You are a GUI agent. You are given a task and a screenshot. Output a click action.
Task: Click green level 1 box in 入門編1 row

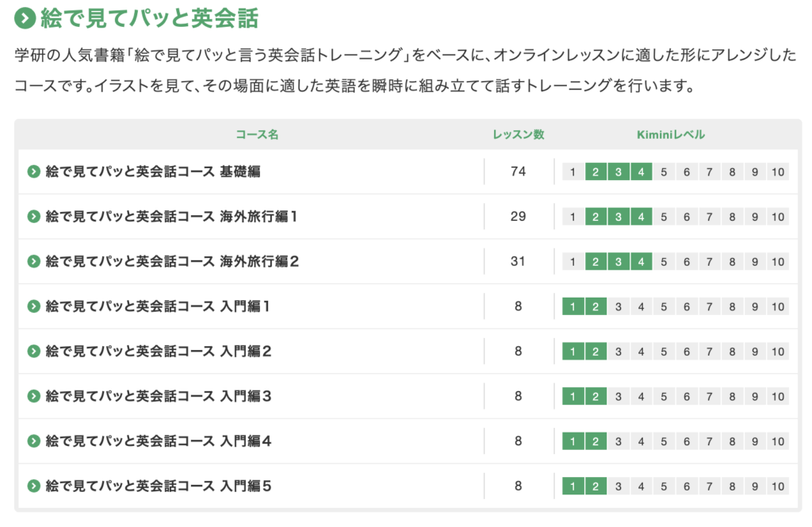(573, 306)
